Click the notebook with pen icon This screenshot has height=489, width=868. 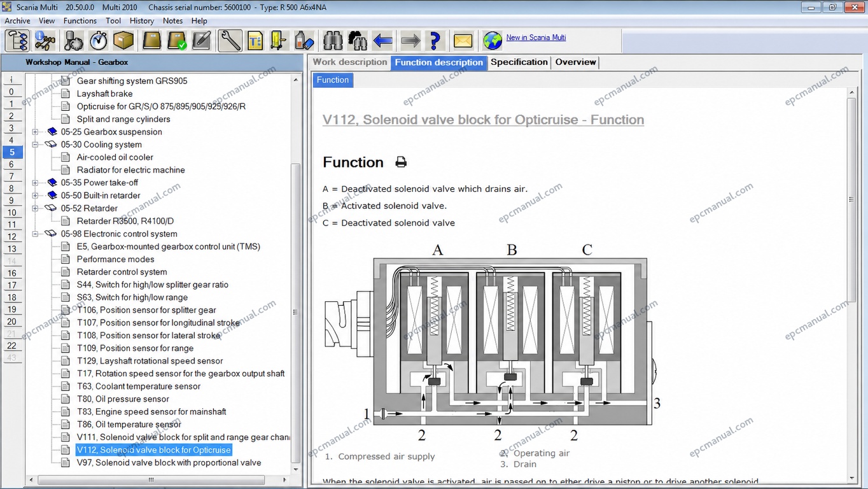[201, 41]
